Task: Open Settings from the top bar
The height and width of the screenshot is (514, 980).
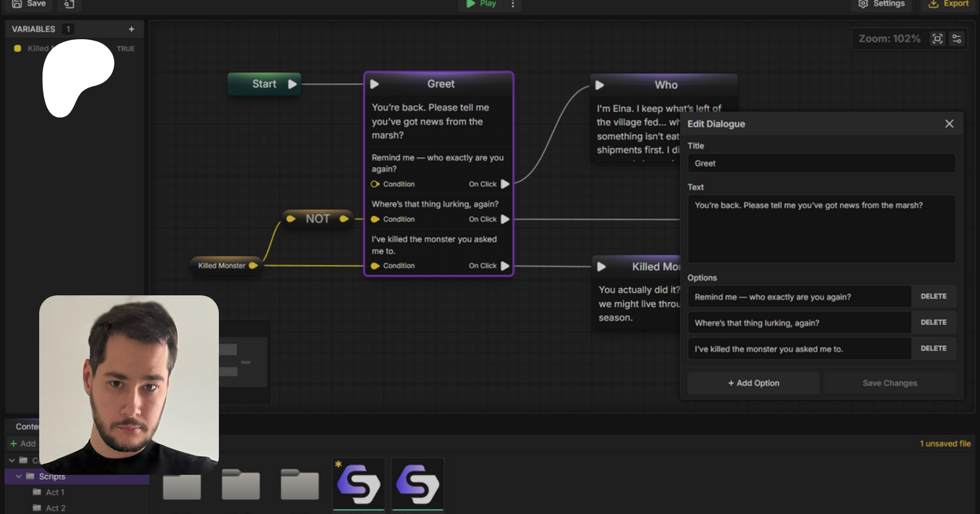Action: point(881,4)
